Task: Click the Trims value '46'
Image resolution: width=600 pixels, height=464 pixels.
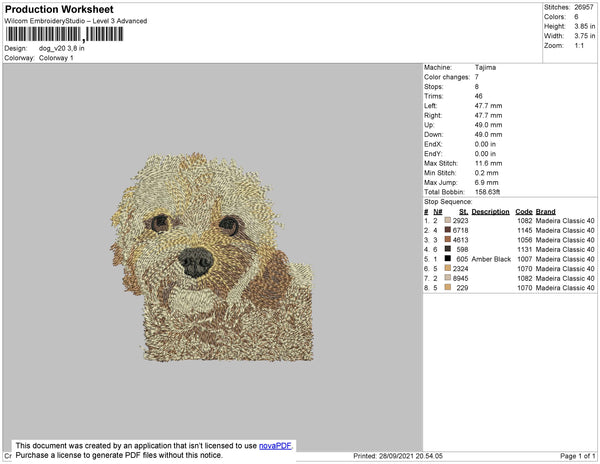Action: pos(479,96)
